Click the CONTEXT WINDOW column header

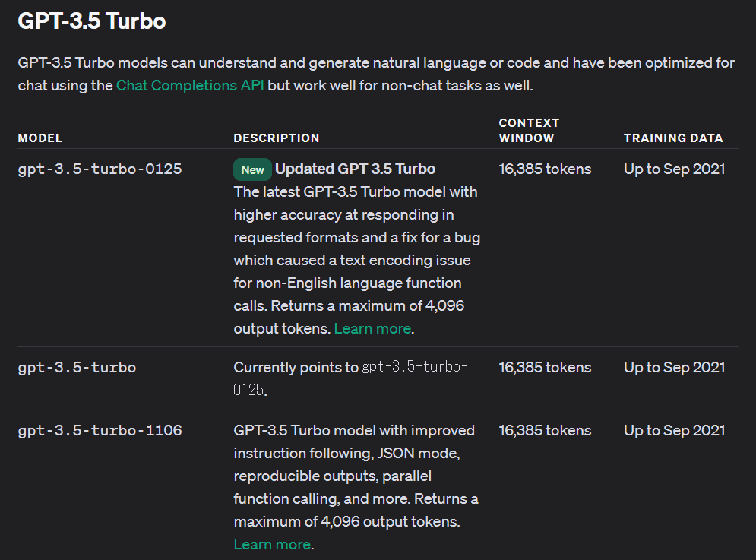[529, 130]
